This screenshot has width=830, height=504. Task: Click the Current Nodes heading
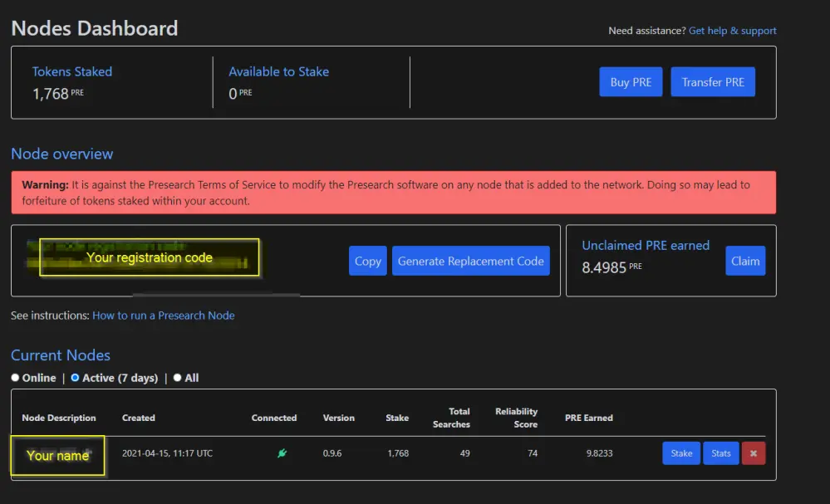point(61,355)
